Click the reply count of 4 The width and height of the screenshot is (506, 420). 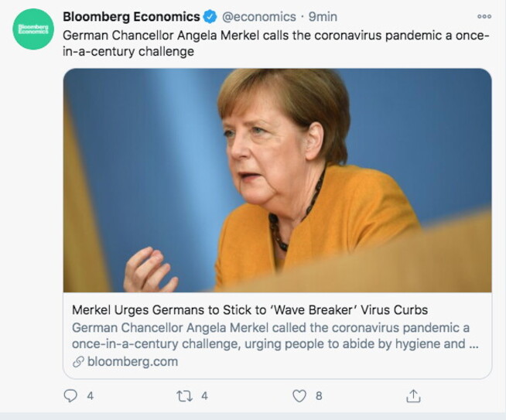click(x=91, y=396)
